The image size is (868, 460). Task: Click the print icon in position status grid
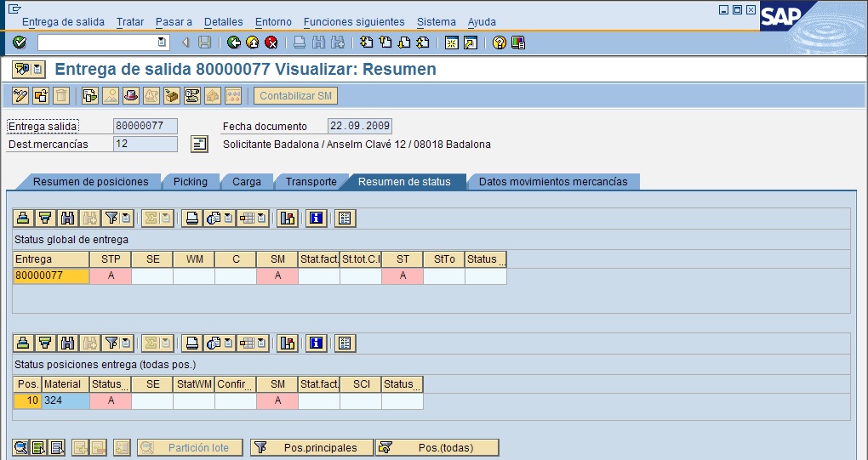click(x=193, y=344)
